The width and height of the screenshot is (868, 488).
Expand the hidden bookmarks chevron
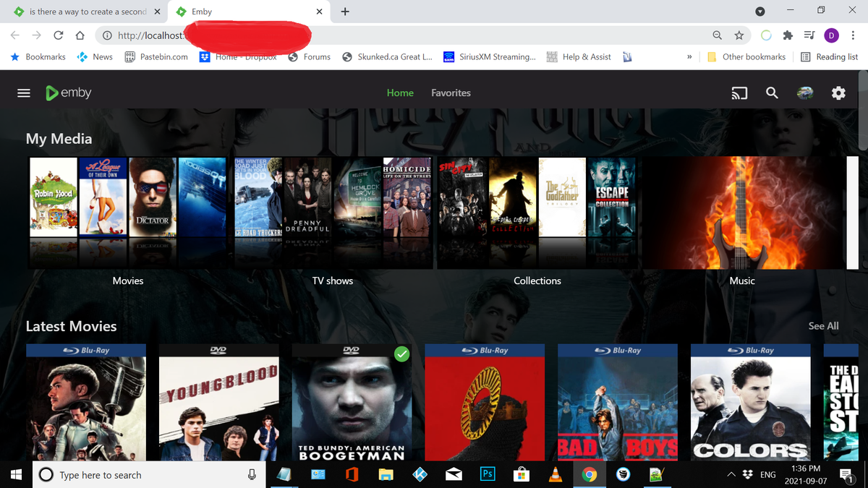pyautogui.click(x=689, y=57)
